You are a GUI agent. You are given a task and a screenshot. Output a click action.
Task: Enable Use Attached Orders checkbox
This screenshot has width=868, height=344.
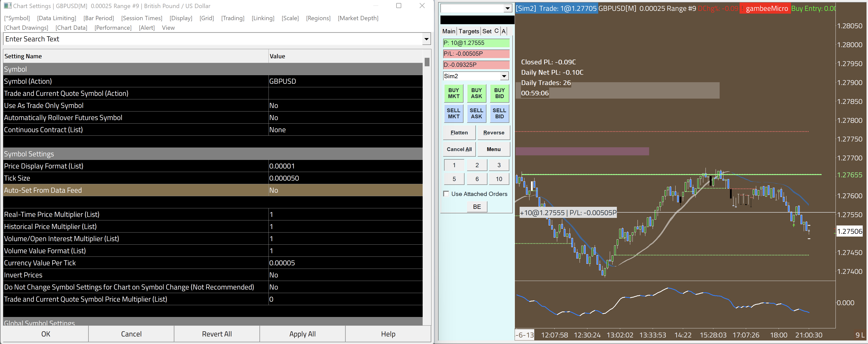(x=446, y=194)
